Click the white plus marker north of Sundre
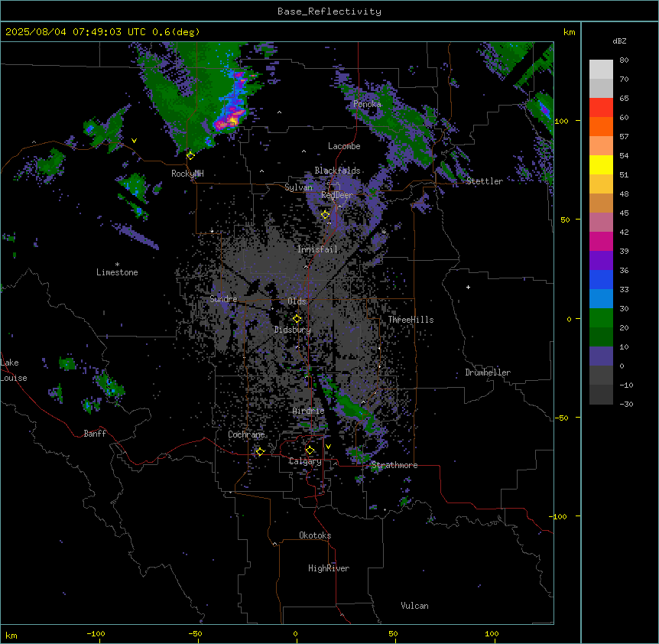The height and width of the screenshot is (644, 659). (212, 231)
